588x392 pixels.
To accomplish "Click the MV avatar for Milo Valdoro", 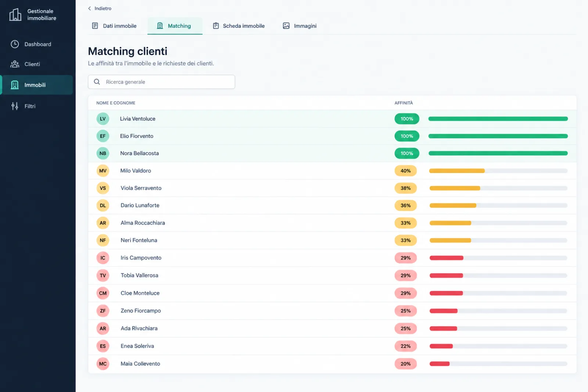I will 103,171.
